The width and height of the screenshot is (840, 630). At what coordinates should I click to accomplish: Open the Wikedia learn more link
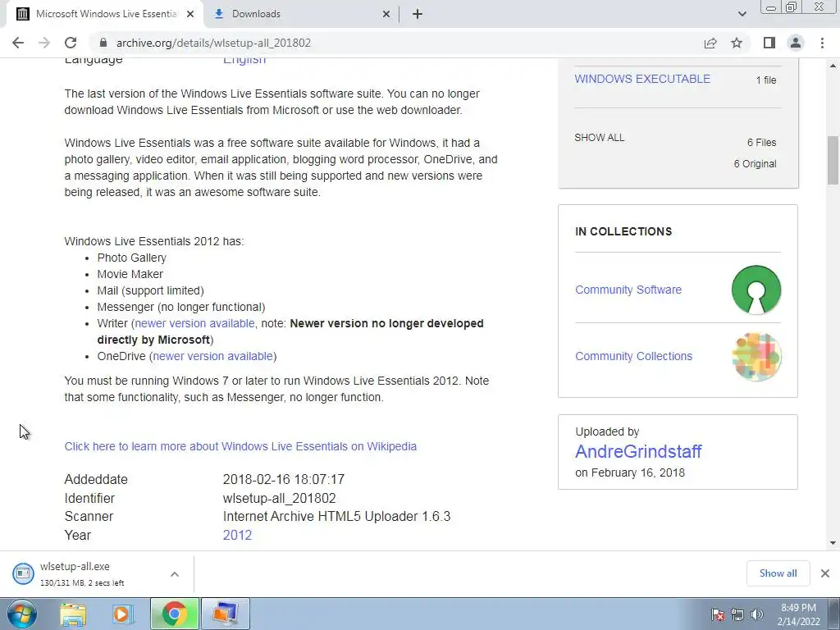pyautogui.click(x=240, y=446)
